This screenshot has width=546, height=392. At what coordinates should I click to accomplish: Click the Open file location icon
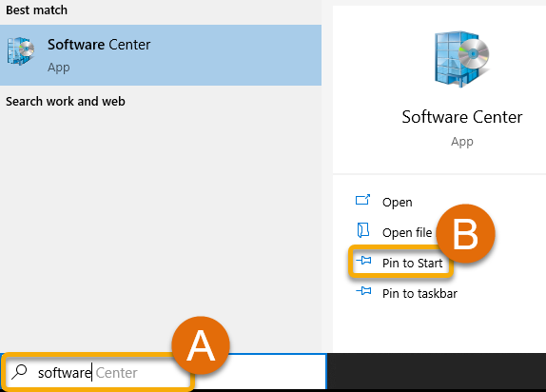[363, 230]
